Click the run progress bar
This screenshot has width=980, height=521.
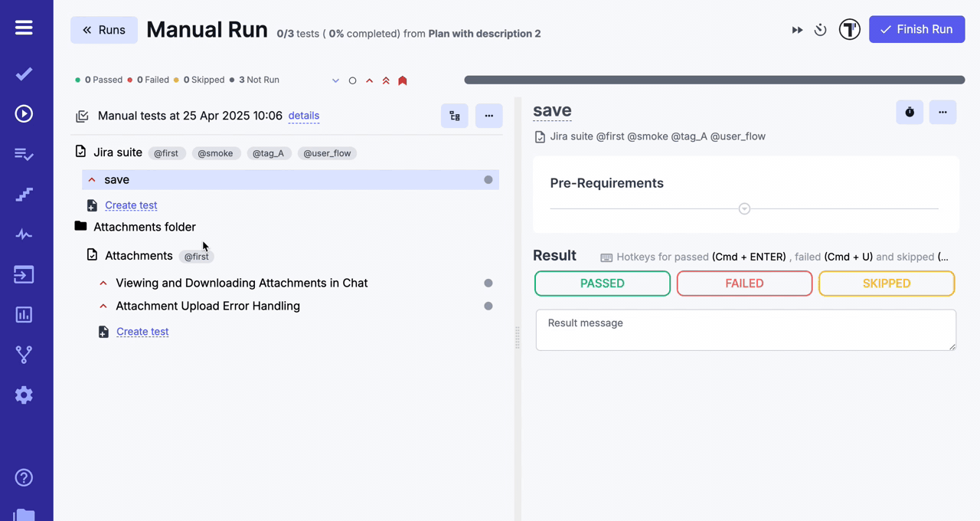pos(714,80)
